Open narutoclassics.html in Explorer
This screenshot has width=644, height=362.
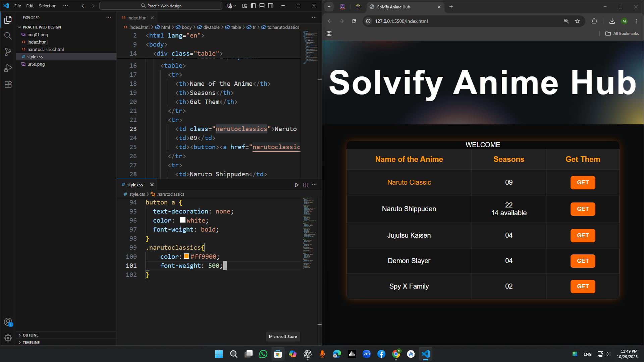(x=45, y=49)
